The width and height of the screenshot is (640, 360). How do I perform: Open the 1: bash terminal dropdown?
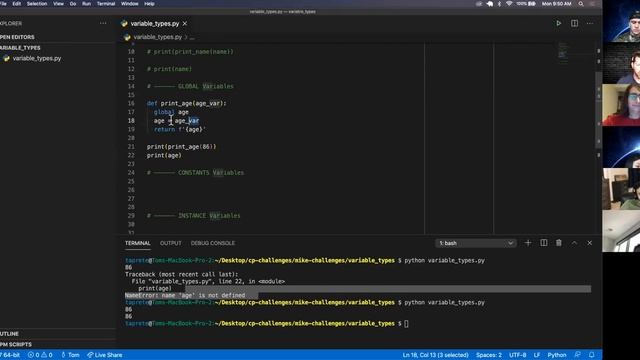476,243
